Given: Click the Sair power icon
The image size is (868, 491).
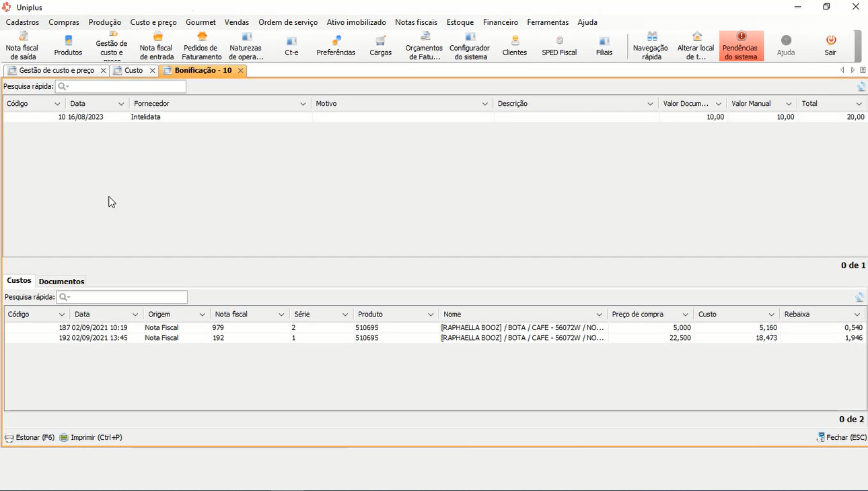Looking at the screenshot, I should [x=830, y=46].
